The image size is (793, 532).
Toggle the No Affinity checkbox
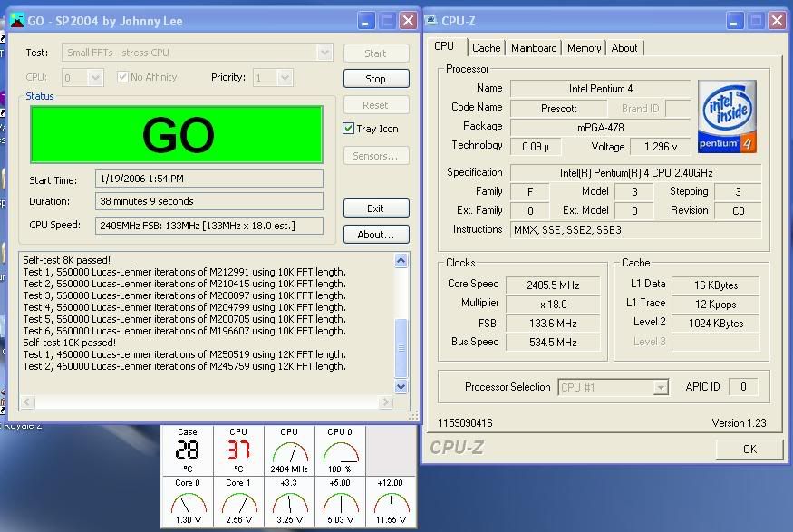tap(123, 78)
